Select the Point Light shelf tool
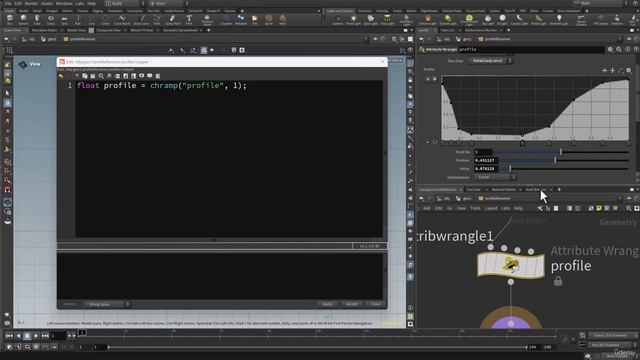The height and width of the screenshot is (360, 640). click(x=353, y=19)
